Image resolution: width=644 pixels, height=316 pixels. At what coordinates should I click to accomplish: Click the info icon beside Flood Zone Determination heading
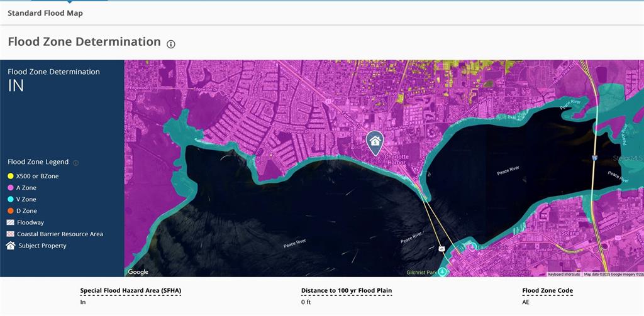click(x=171, y=44)
